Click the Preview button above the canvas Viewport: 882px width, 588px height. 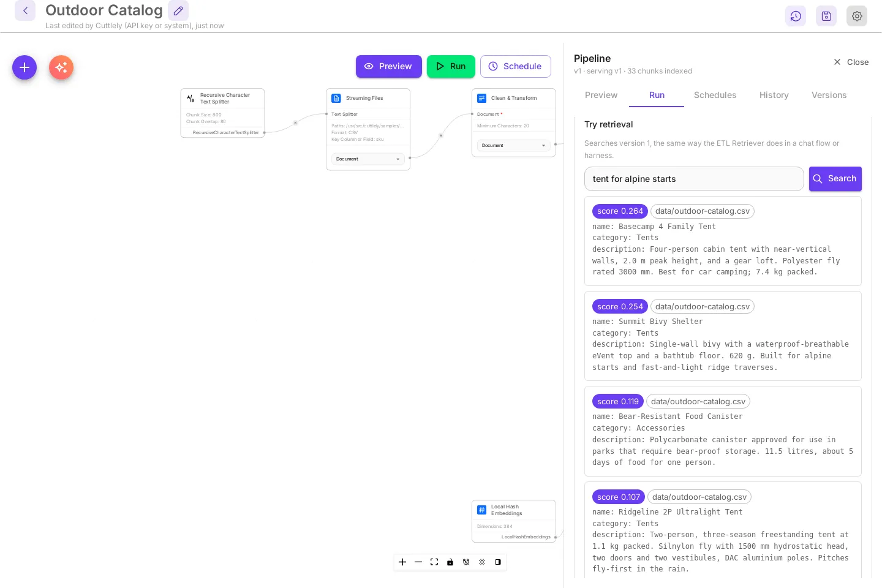(388, 66)
